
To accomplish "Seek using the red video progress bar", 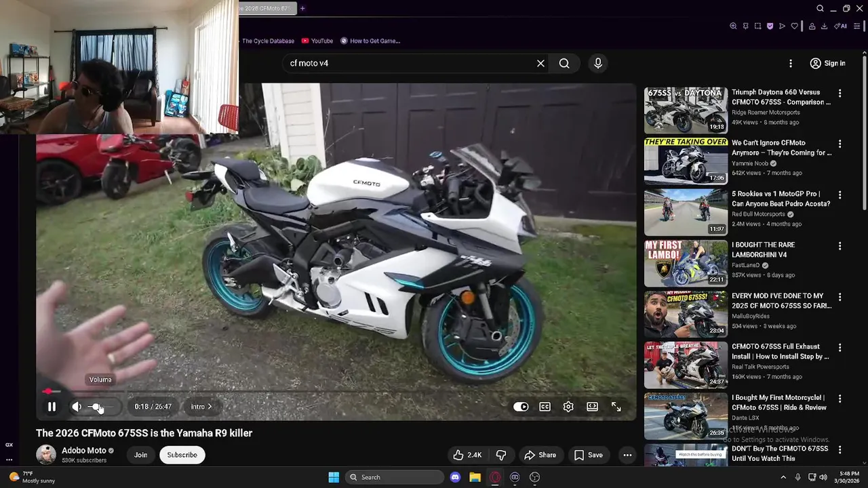I will click(336, 392).
